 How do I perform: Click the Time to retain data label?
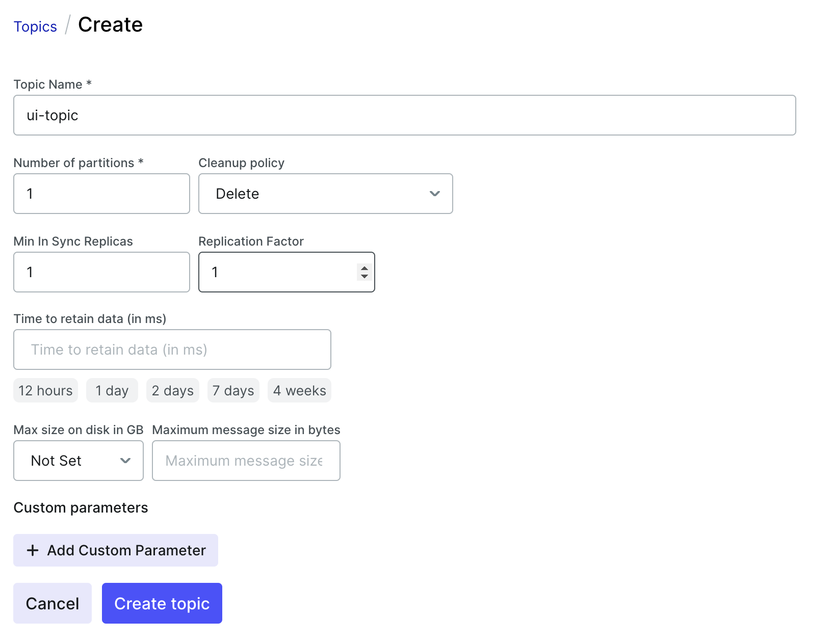[90, 319]
